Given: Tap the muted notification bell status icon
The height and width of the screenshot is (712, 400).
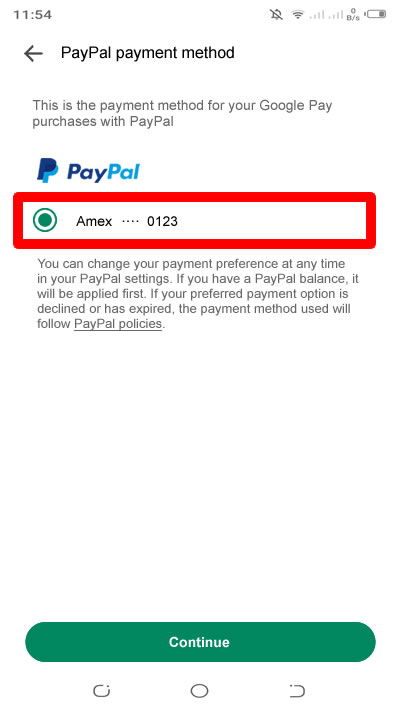Looking at the screenshot, I should click(x=276, y=15).
